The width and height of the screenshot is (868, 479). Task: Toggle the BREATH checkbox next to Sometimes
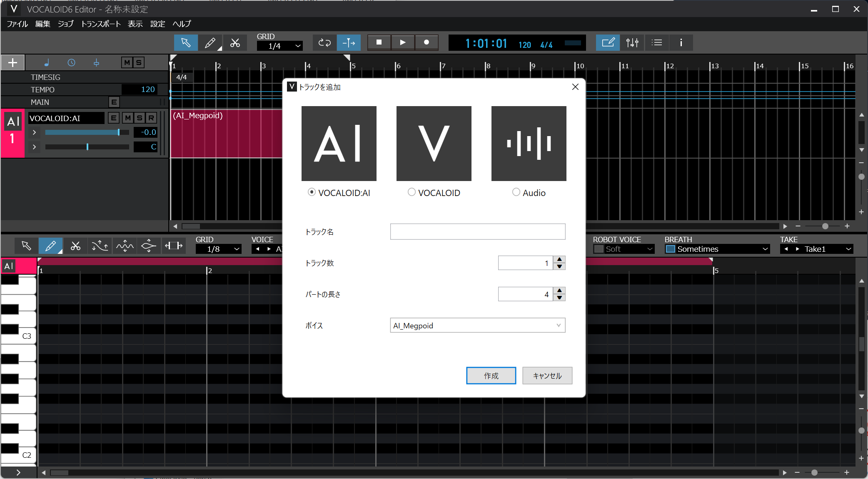point(671,249)
